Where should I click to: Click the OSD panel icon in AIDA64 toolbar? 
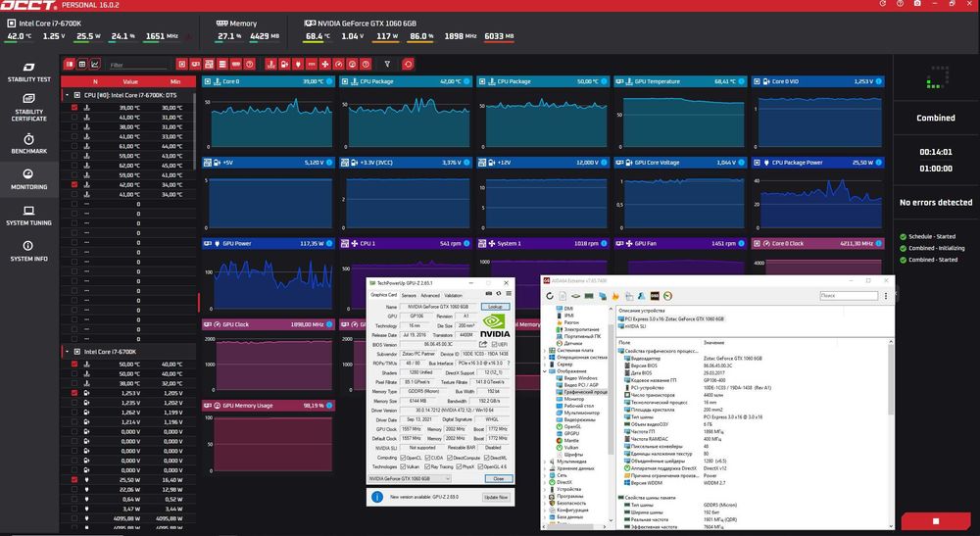point(655,296)
